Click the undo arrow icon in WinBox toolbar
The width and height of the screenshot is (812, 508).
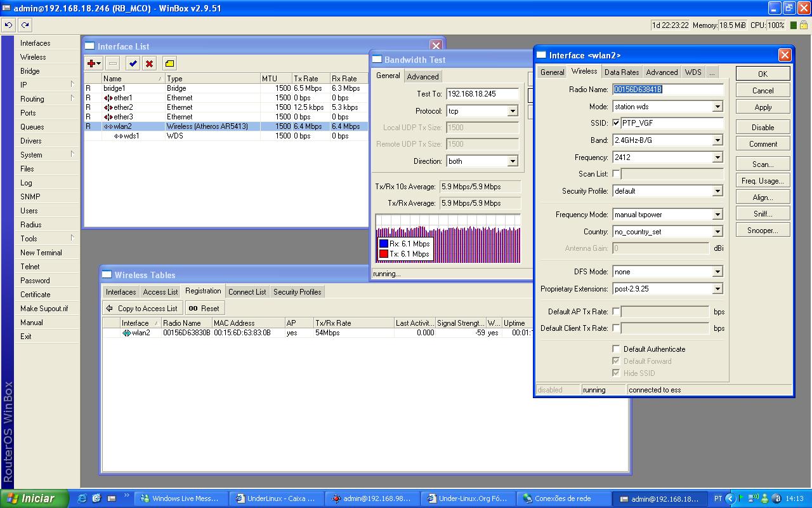(x=8, y=25)
